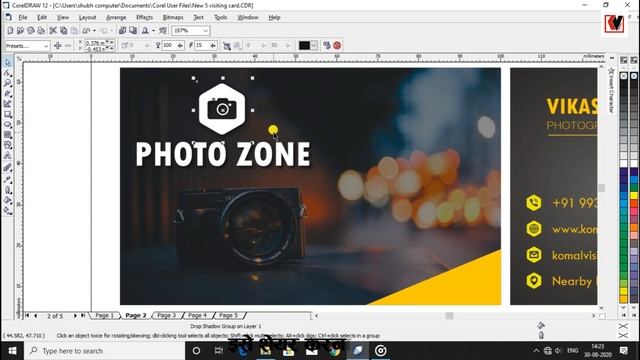
Task: Open the Windows notification center icon
Action: coord(624,351)
